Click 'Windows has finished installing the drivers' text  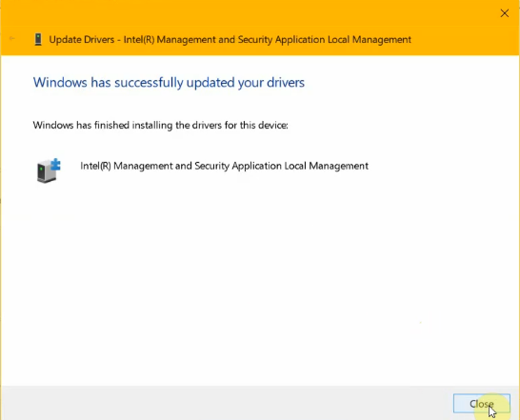coord(161,125)
